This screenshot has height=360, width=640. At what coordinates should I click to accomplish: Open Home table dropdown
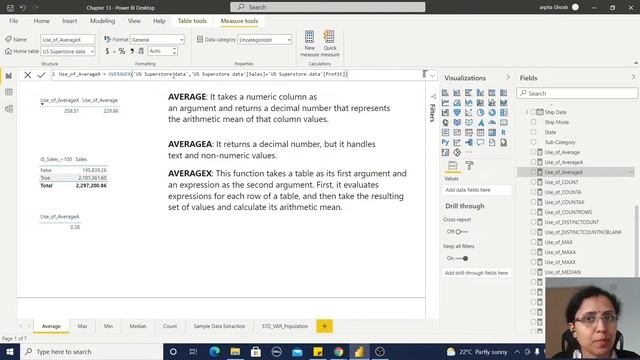(x=68, y=51)
